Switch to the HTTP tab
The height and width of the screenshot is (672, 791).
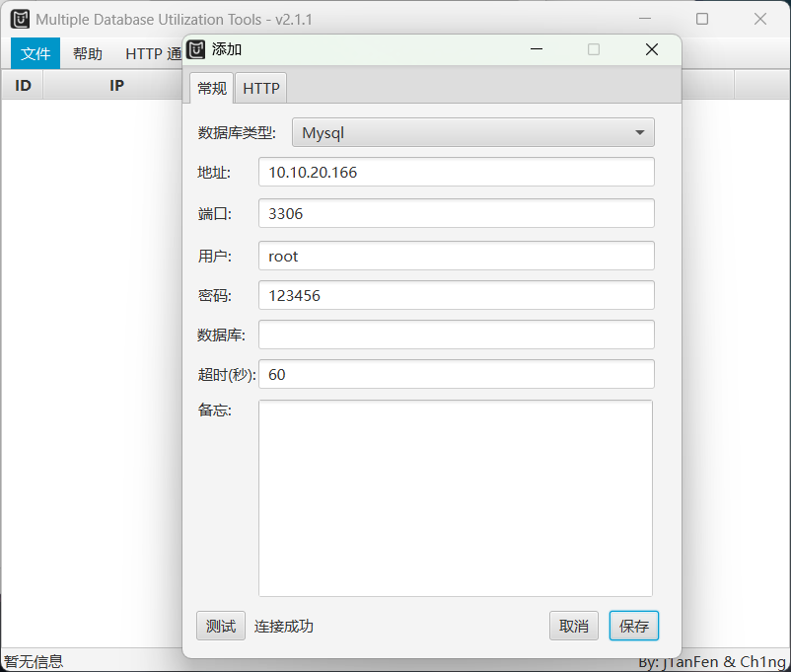coord(261,88)
